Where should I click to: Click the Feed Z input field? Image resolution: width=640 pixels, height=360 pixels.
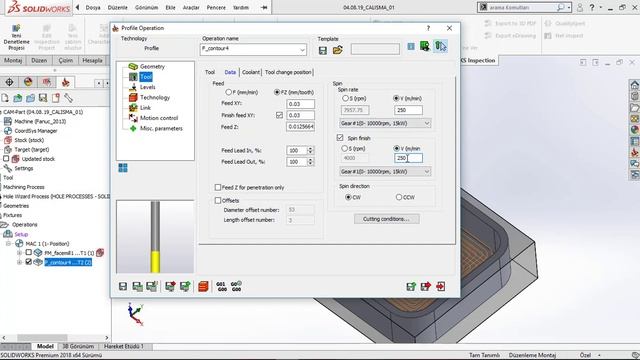(x=300, y=127)
